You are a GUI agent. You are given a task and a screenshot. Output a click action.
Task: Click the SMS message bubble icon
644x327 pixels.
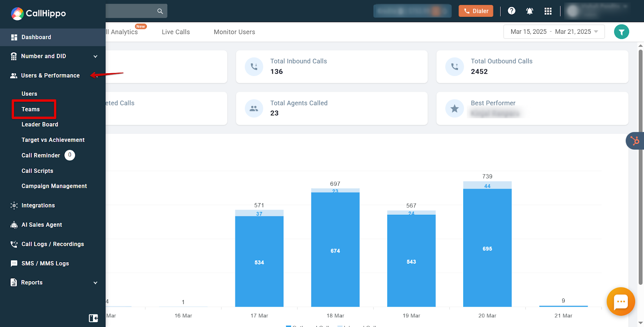(14, 264)
